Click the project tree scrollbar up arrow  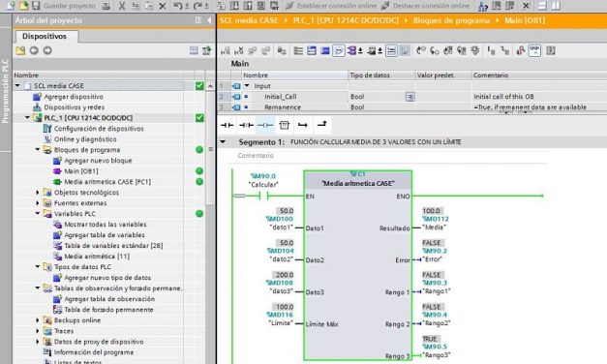(210, 86)
